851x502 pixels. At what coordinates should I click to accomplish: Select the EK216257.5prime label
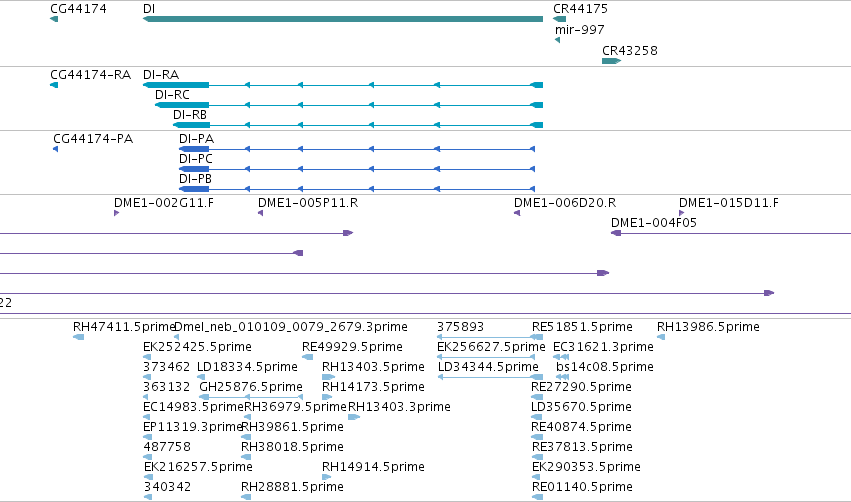click(x=198, y=467)
